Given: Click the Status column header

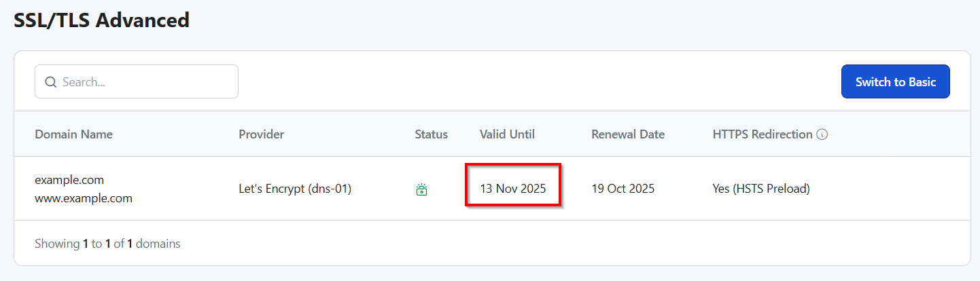Looking at the screenshot, I should pyautogui.click(x=431, y=134).
